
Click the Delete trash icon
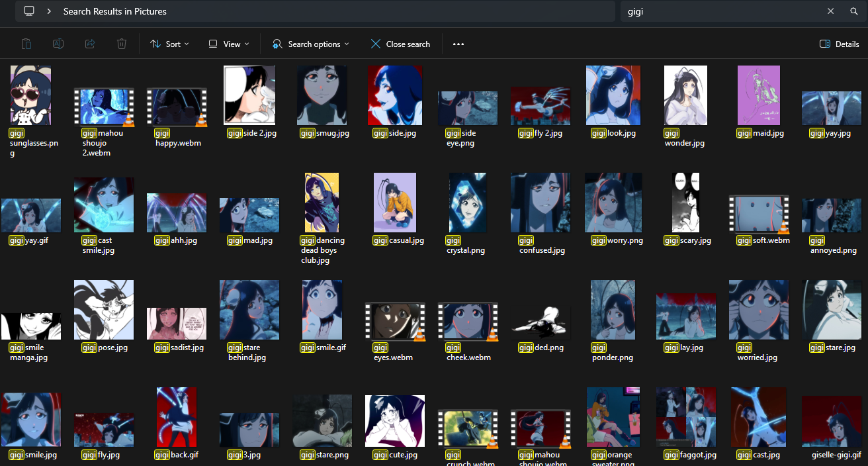[122, 44]
